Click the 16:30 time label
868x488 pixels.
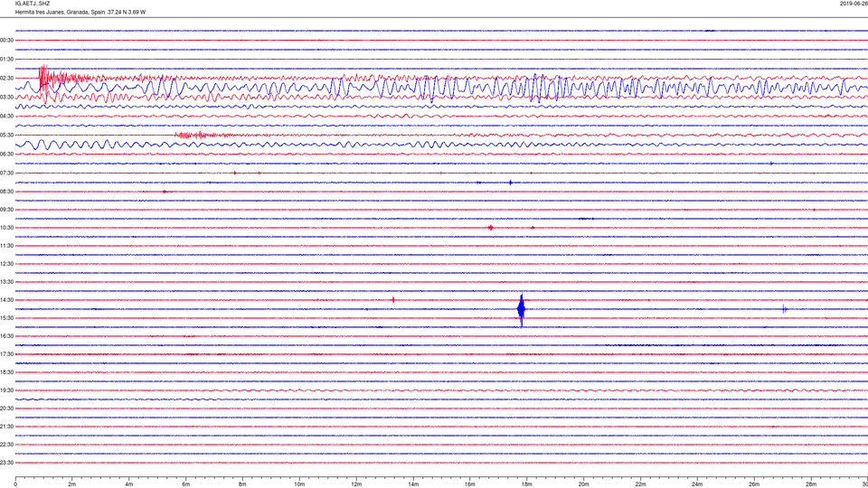coord(6,336)
